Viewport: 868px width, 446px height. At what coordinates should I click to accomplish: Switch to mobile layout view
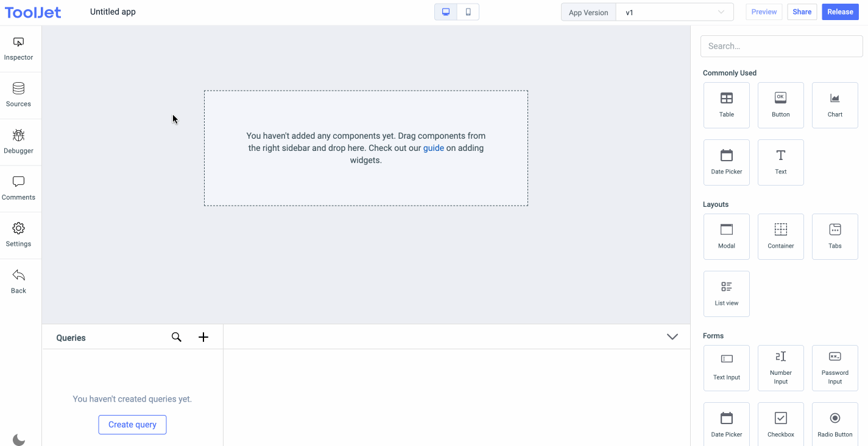tap(468, 12)
